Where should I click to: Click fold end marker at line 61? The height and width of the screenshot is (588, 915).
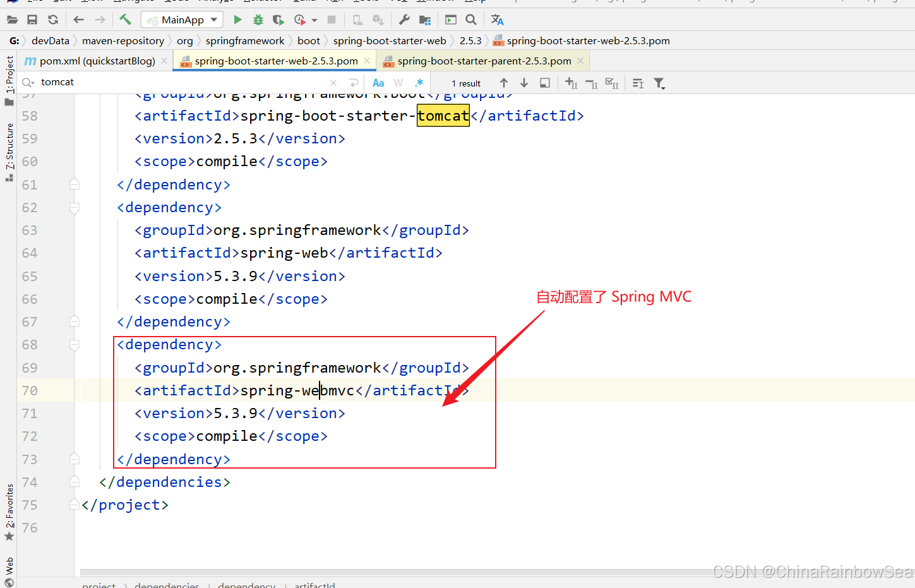click(x=75, y=184)
